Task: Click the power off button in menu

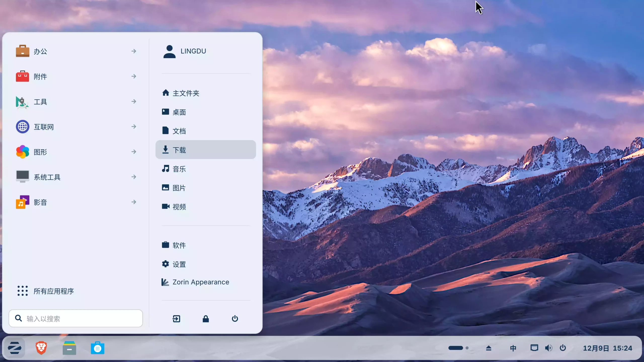Action: pos(234,319)
